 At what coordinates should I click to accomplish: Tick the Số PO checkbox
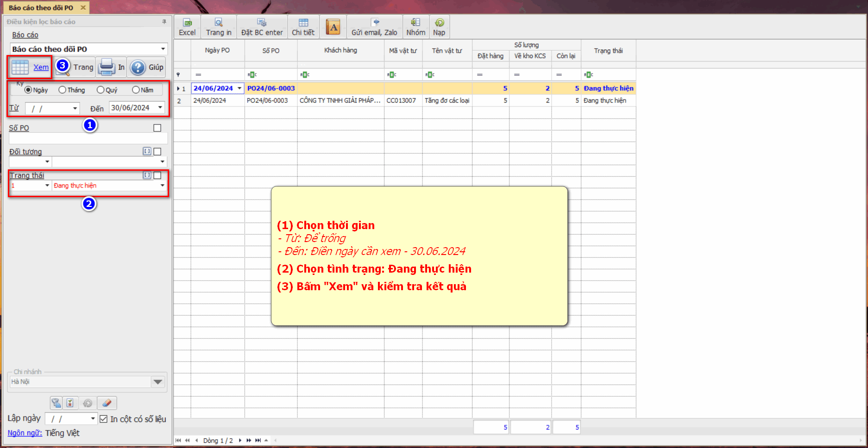tap(157, 128)
